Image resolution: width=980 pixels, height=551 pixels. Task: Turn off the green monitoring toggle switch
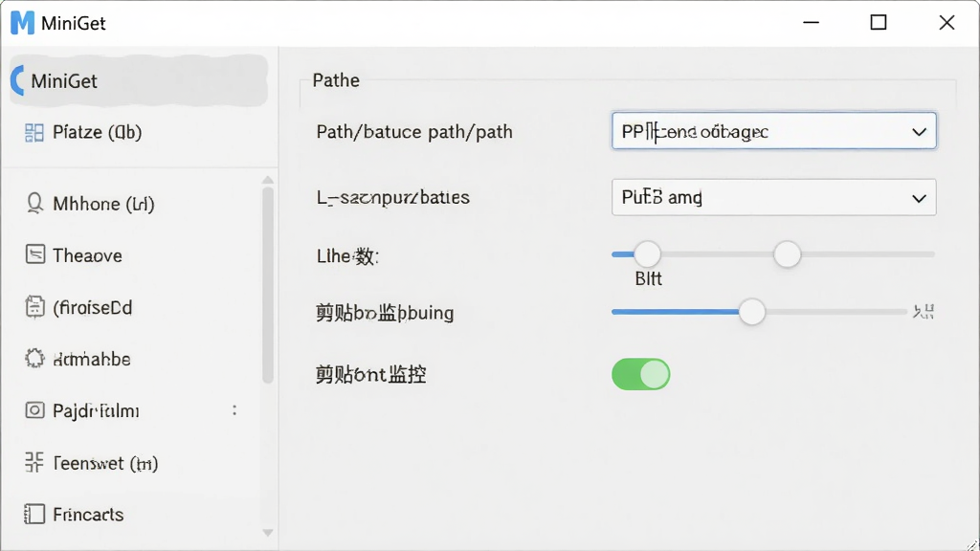(640, 374)
